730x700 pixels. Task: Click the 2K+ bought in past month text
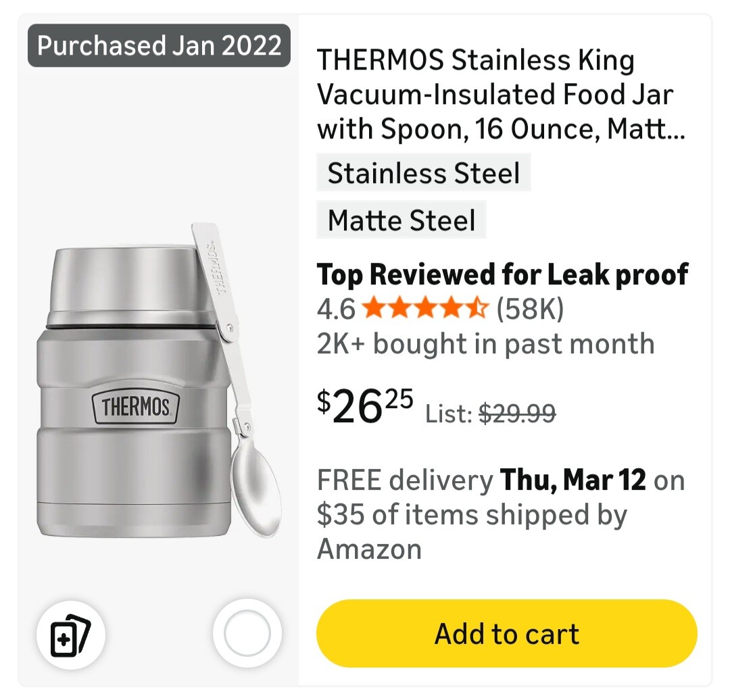485,344
